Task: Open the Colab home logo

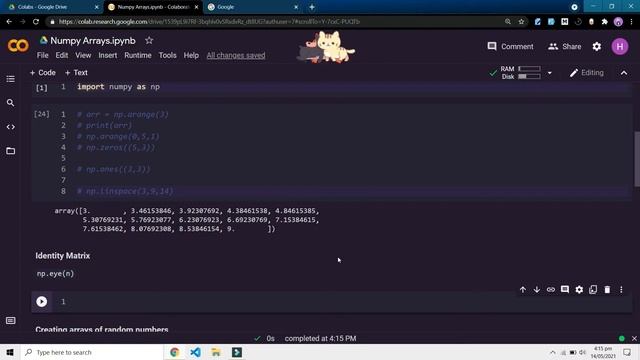Action: [x=18, y=45]
